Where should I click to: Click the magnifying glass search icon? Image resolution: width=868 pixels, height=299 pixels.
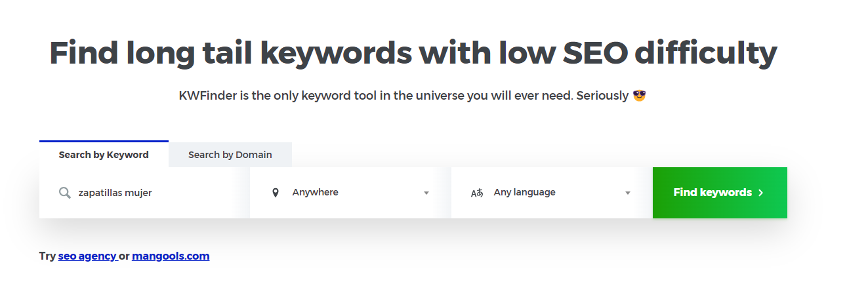point(64,193)
